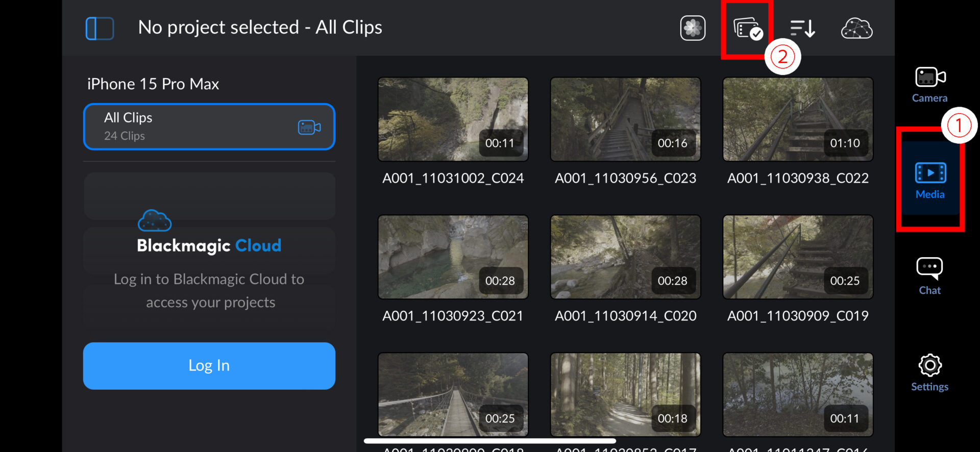The height and width of the screenshot is (452, 980).
Task: Open the sort order menu
Action: (x=802, y=29)
